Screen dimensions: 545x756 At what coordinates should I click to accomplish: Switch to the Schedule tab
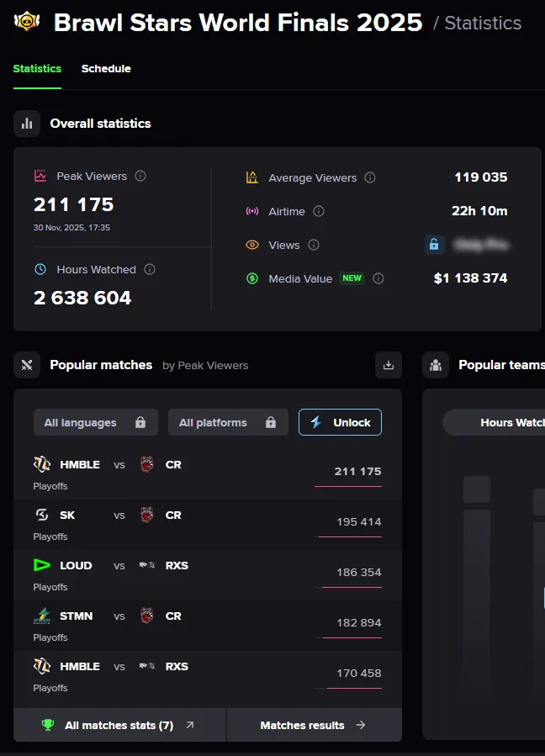click(106, 69)
